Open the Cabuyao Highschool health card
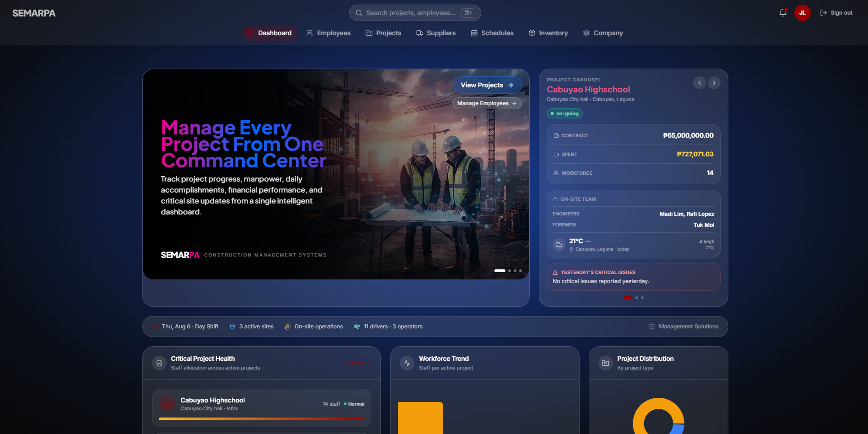Viewport: 868px width, 434px height. click(x=261, y=407)
